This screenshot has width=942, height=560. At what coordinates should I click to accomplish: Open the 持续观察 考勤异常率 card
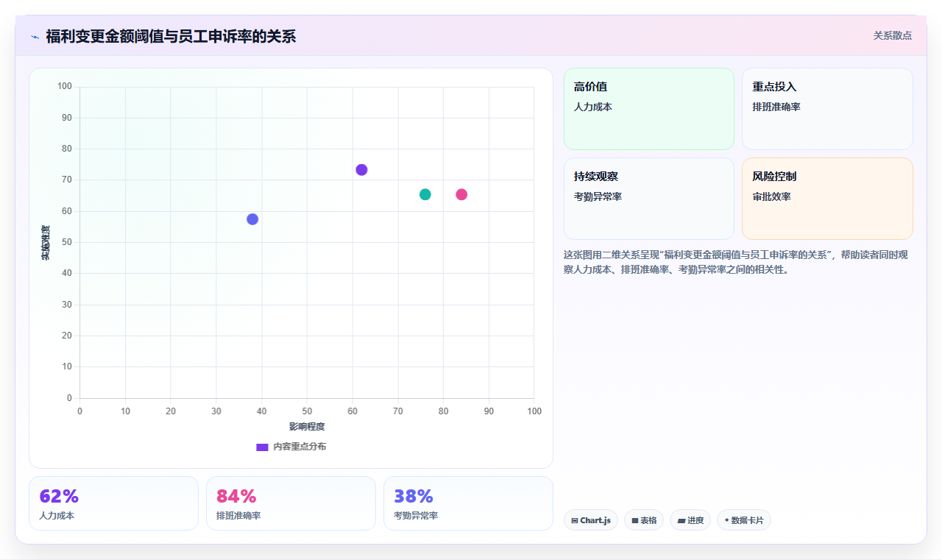click(649, 199)
